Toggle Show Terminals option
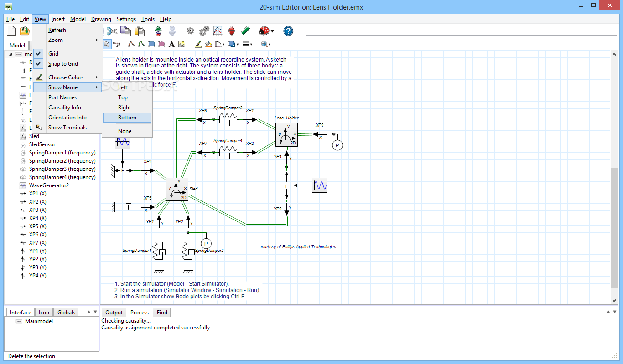This screenshot has width=623, height=364. (67, 128)
